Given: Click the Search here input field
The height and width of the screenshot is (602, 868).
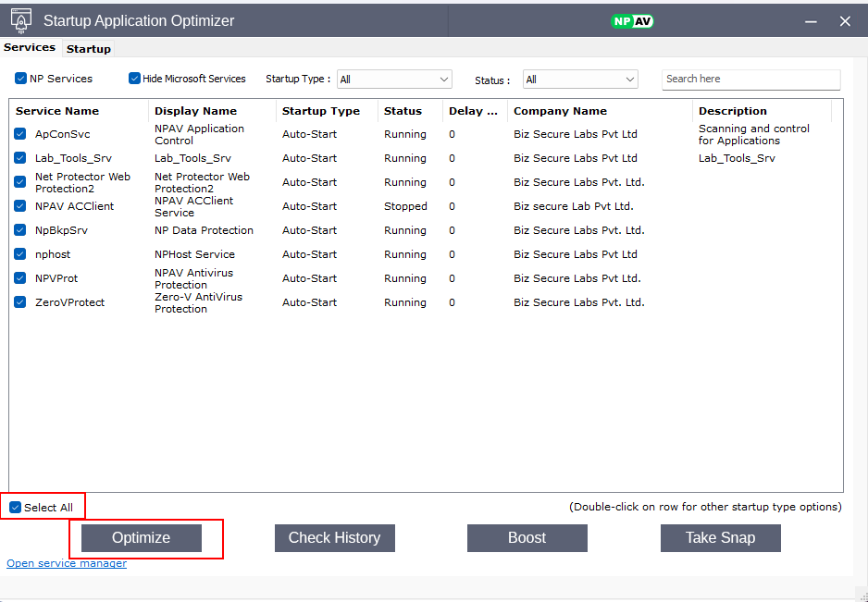Looking at the screenshot, I should (750, 80).
